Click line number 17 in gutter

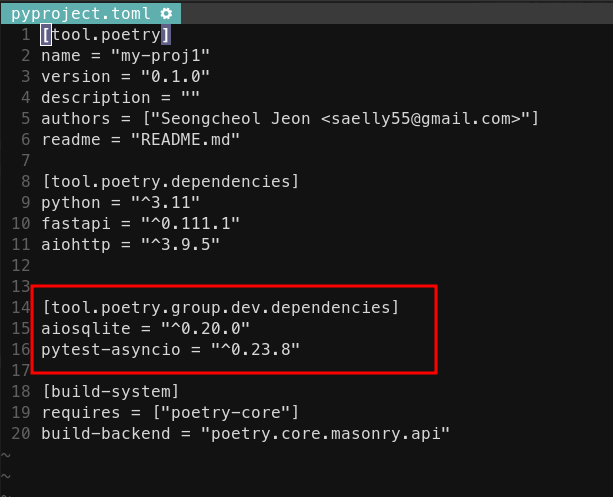tap(21, 371)
